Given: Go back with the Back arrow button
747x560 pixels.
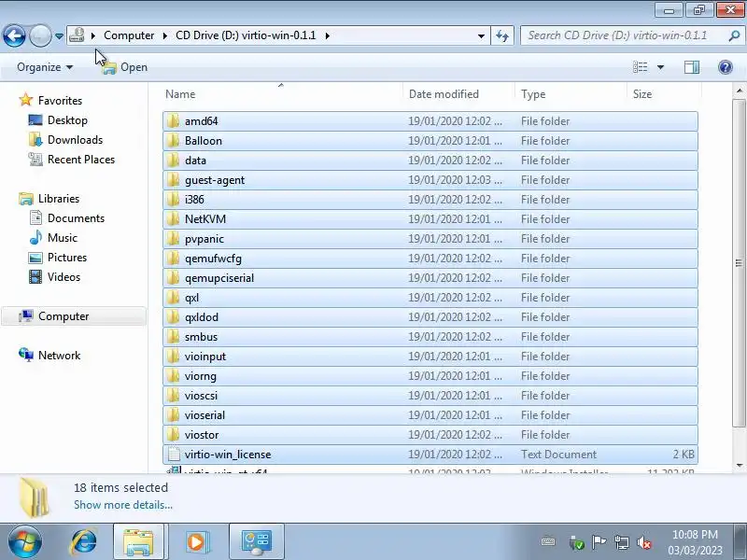Looking at the screenshot, I should click(x=14, y=35).
